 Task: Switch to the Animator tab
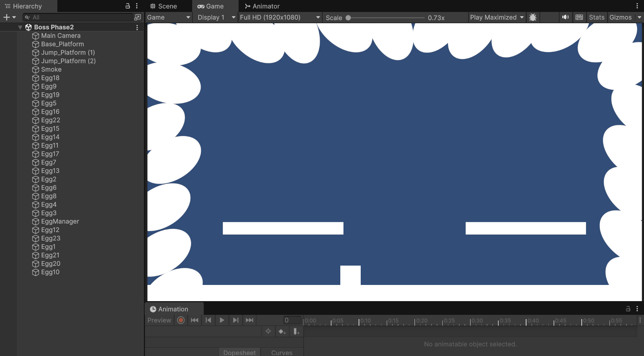coord(263,6)
